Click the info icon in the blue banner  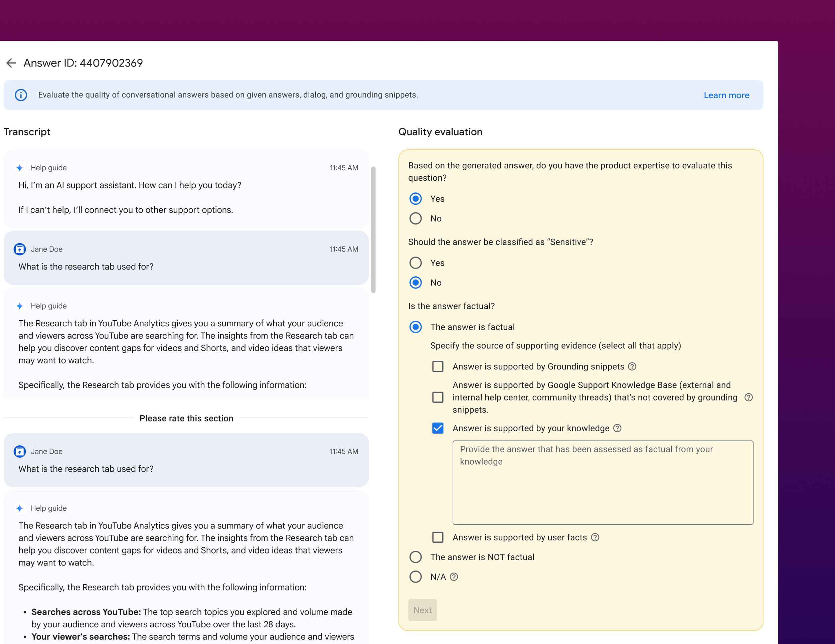tap(21, 95)
